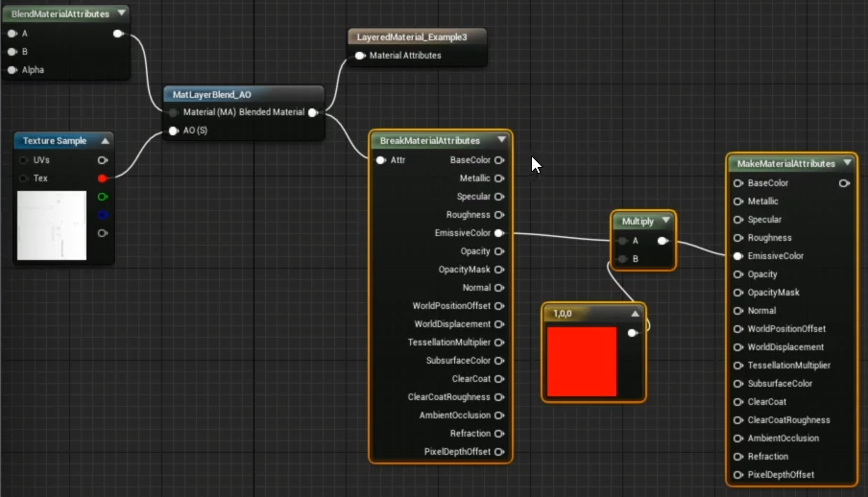Screen dimensions: 868x497
Task: Click the BreakMaterialAttributes Refraction output pin
Action: (x=499, y=434)
